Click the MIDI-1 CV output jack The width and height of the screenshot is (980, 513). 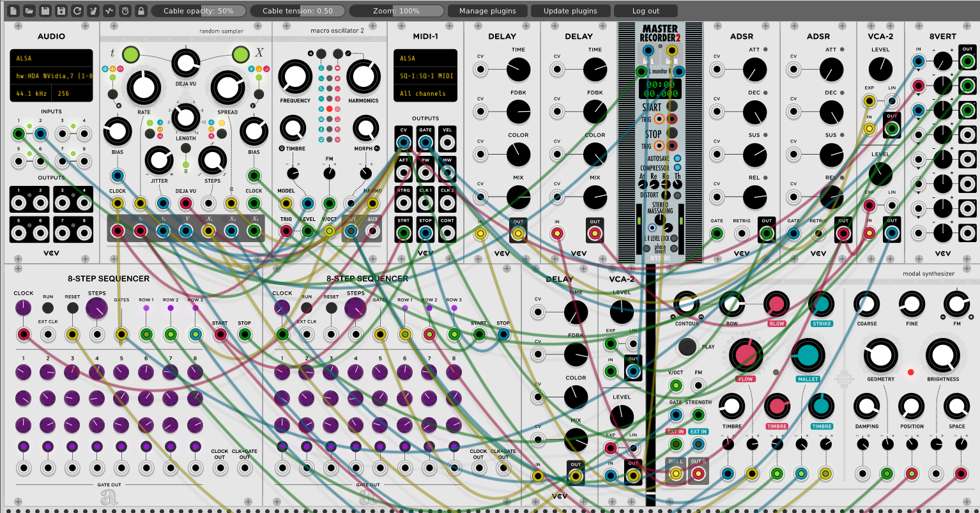click(x=403, y=142)
